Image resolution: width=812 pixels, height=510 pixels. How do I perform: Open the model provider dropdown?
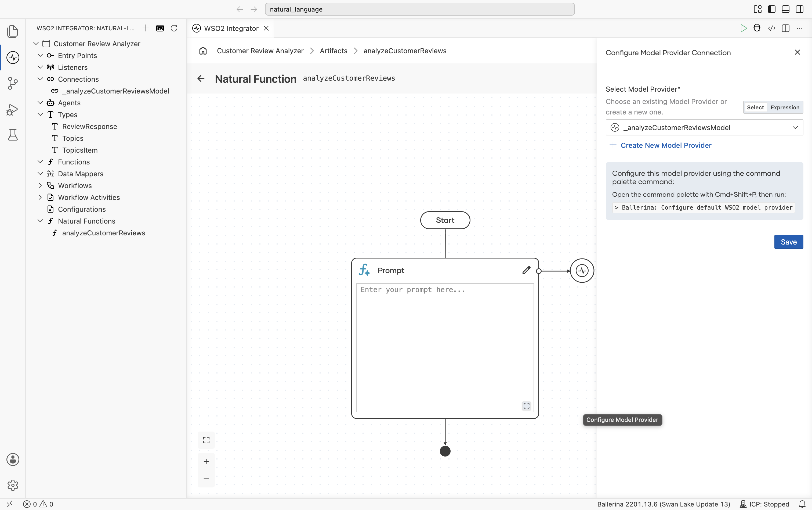[x=704, y=127]
